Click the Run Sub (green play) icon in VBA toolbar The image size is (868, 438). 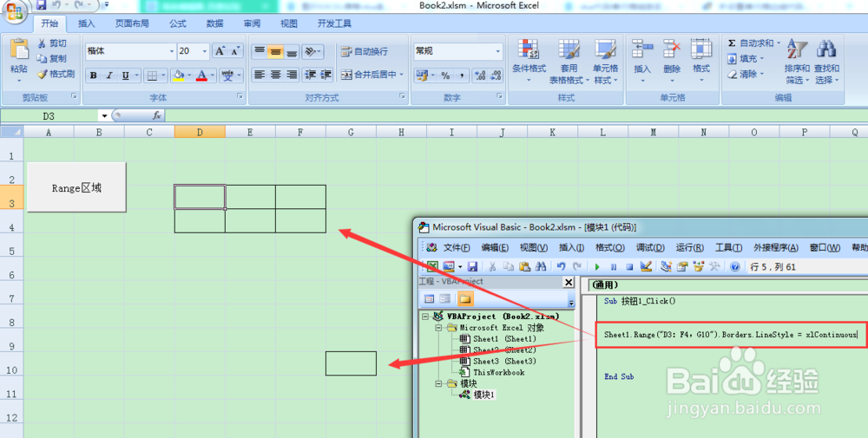(597, 266)
